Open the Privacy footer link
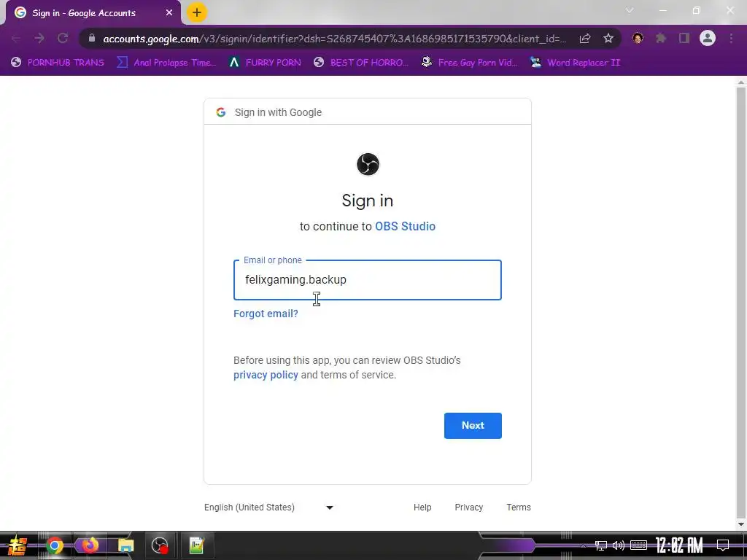Screen dimensions: 747x560 tap(469, 507)
